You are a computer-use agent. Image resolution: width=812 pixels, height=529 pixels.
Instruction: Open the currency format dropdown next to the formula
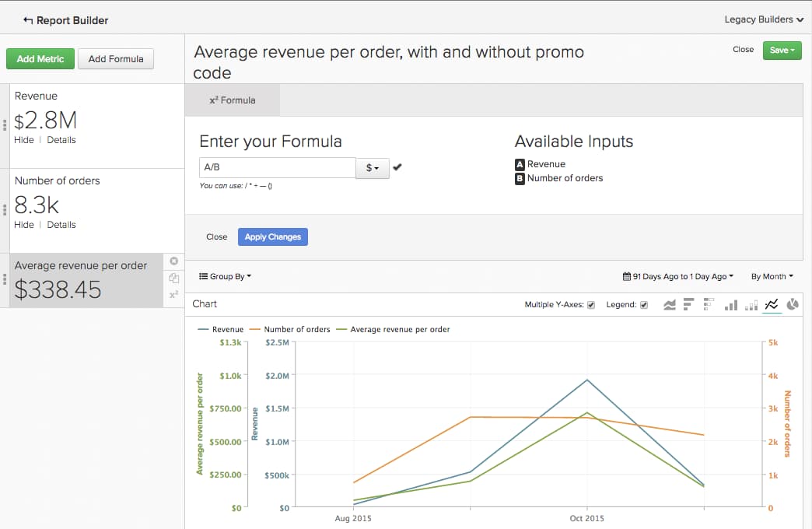(372, 167)
